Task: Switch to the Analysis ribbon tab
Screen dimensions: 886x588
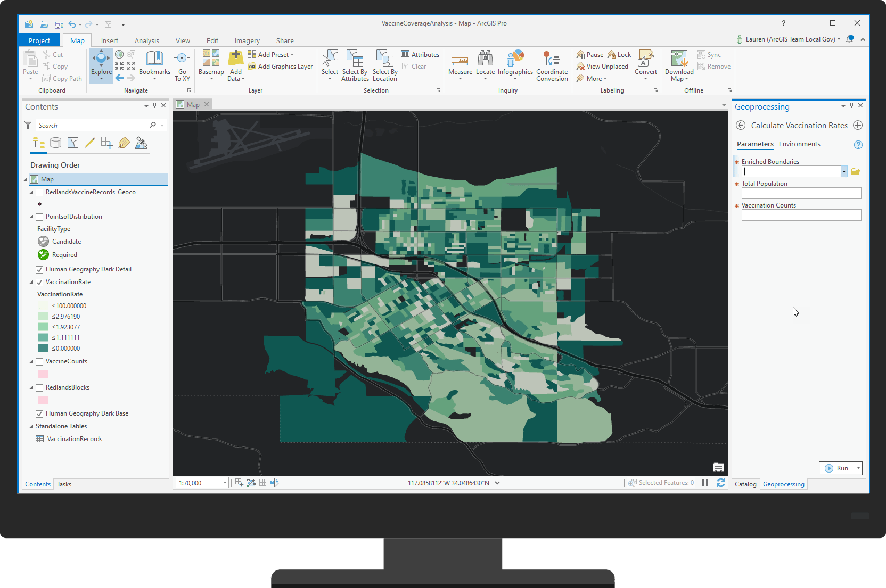Action: pyautogui.click(x=147, y=40)
